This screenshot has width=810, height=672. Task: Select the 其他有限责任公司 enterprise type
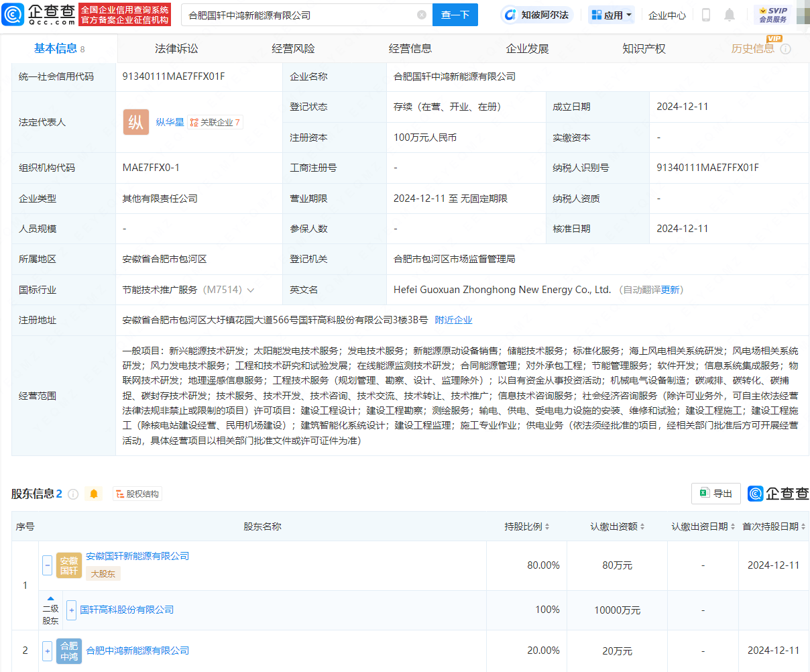pos(160,199)
